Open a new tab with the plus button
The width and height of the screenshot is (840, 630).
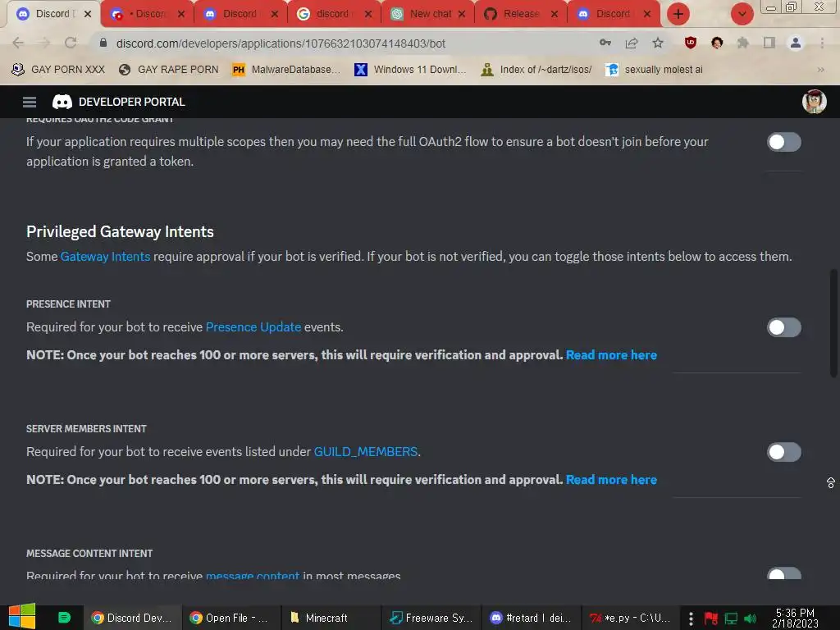pyautogui.click(x=678, y=14)
